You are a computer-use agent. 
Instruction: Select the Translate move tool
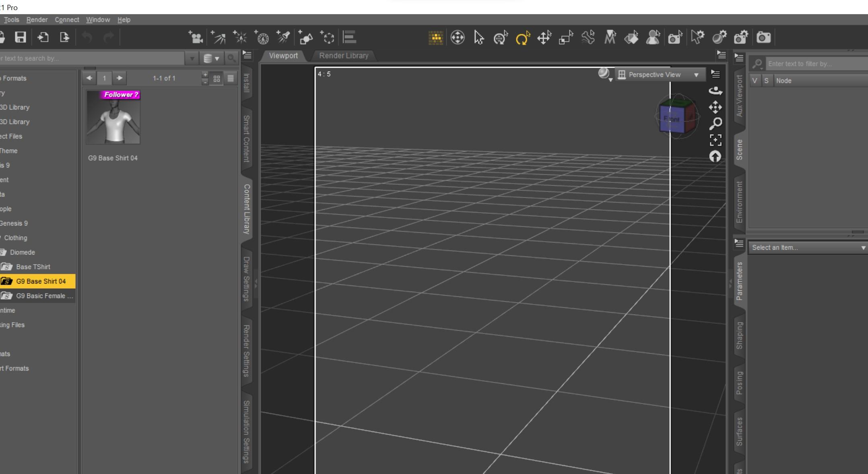click(544, 38)
